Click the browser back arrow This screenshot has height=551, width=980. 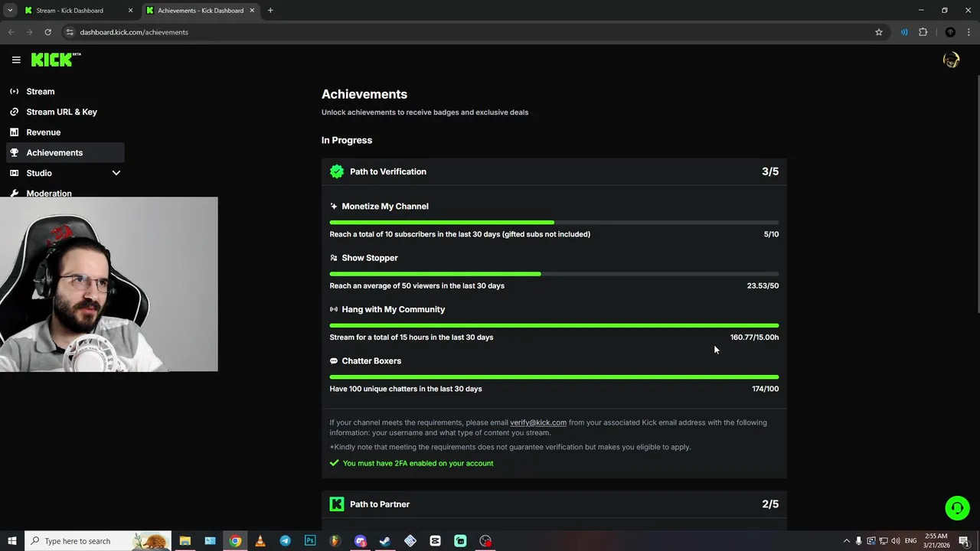click(11, 32)
